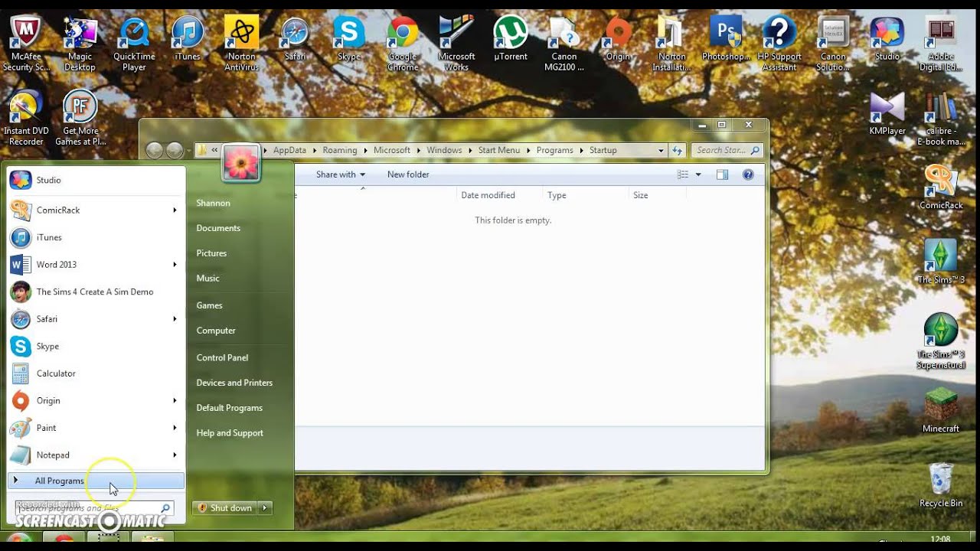The width and height of the screenshot is (980, 551).
Task: Refresh the Startup folder address bar
Action: coord(677,151)
